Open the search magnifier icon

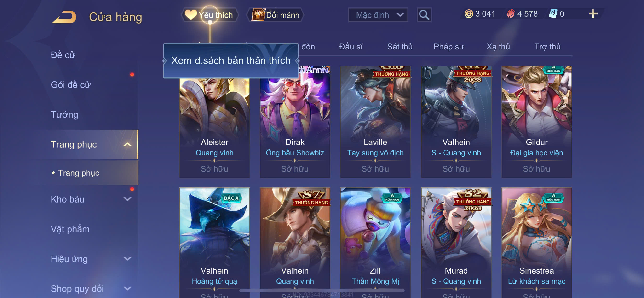pos(424,15)
